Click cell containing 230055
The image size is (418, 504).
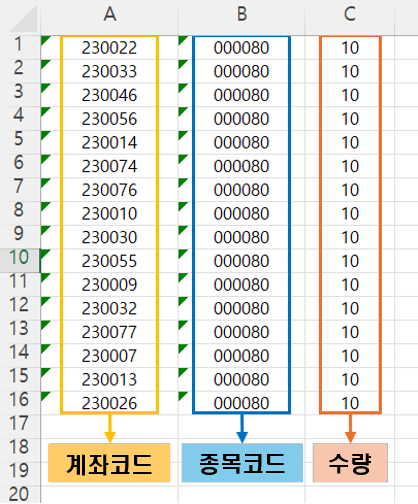click(109, 261)
